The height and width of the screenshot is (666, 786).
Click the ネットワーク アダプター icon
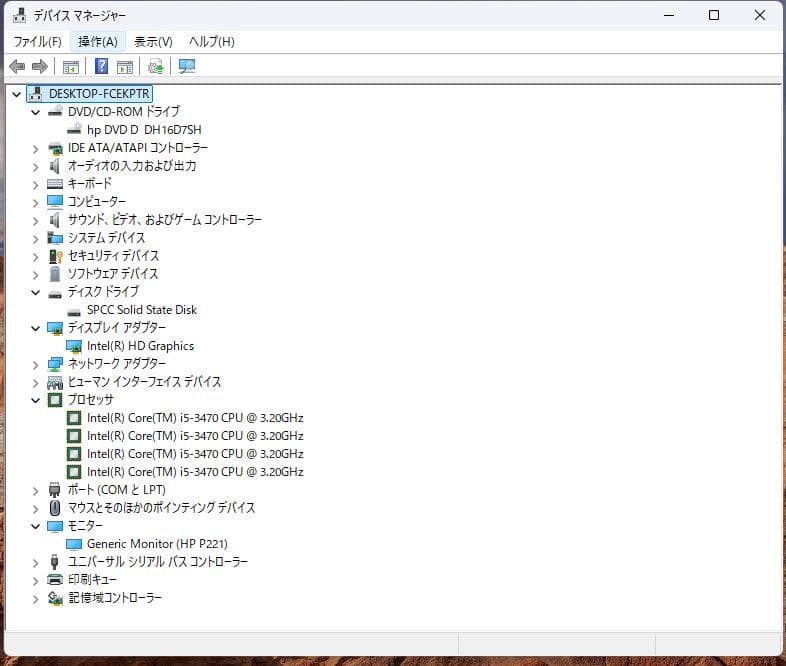(x=55, y=364)
